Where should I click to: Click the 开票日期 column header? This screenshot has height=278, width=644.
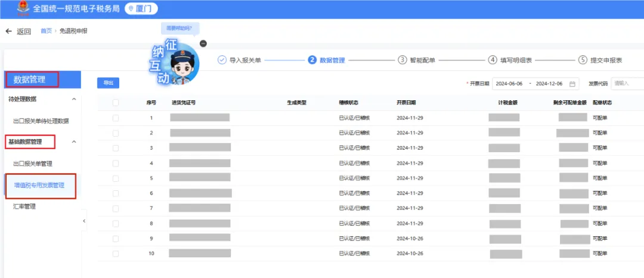[406, 103]
